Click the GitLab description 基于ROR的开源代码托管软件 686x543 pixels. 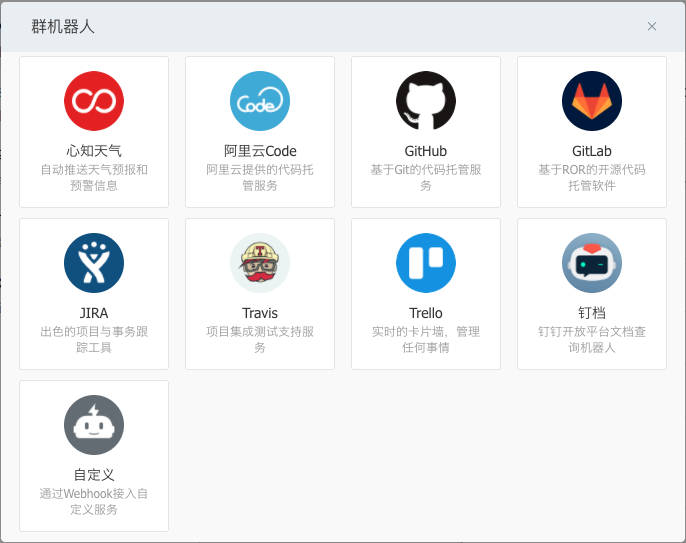[592, 178]
